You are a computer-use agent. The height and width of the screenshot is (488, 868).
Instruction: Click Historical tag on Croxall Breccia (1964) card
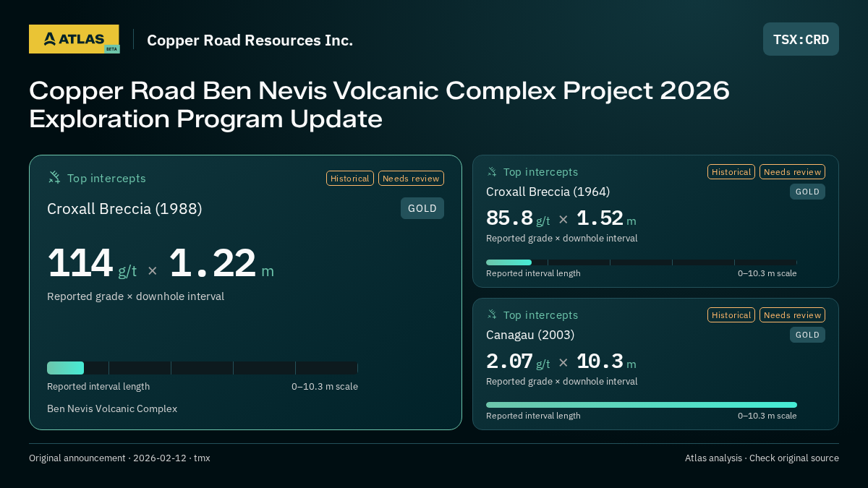tap(731, 172)
